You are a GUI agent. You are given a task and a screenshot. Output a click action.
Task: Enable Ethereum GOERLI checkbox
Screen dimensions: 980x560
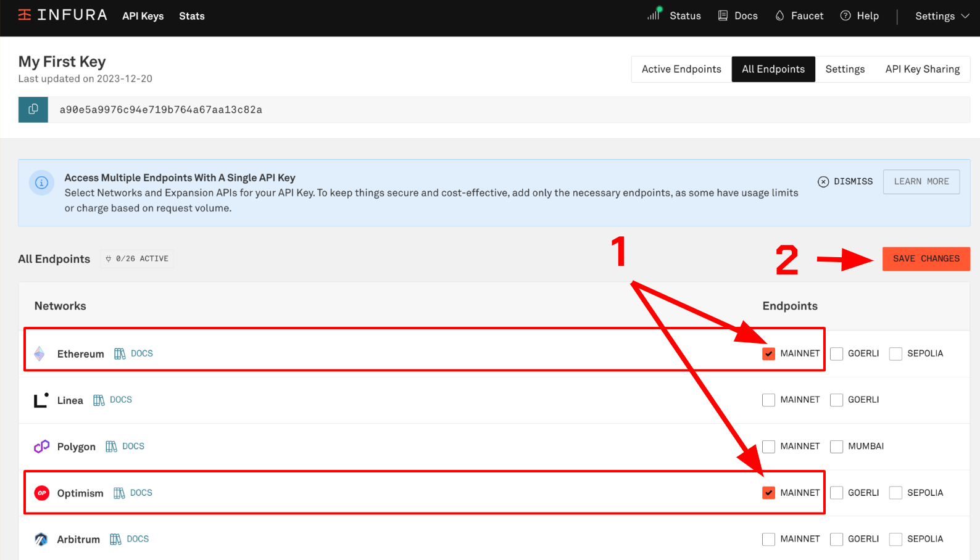[x=836, y=353]
